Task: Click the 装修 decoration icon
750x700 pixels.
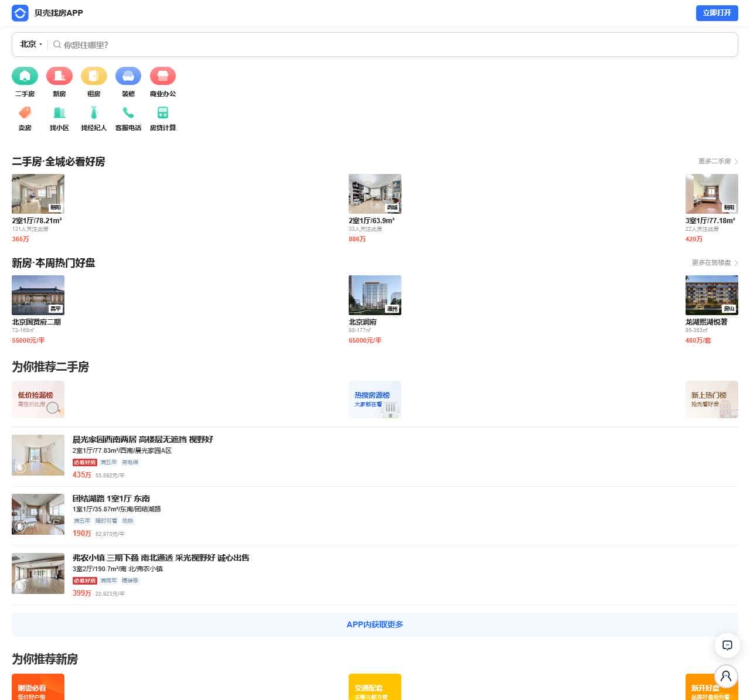Action: tap(128, 76)
